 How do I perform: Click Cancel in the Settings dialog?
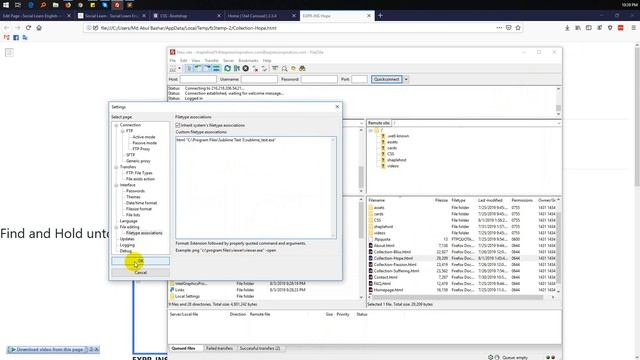point(140,272)
